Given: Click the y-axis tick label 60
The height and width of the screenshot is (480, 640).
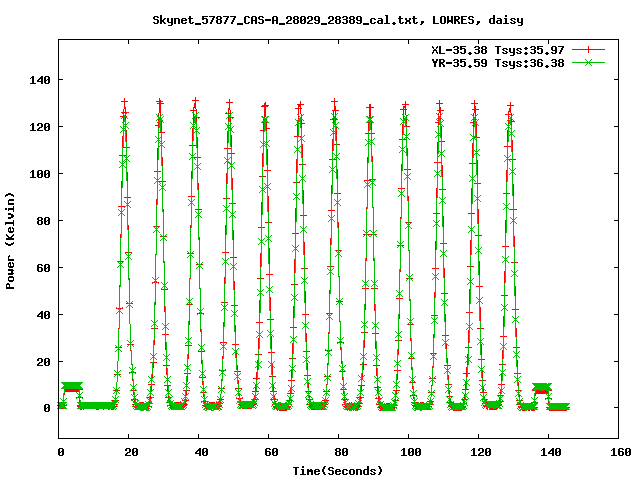Looking at the screenshot, I should coord(43,268).
